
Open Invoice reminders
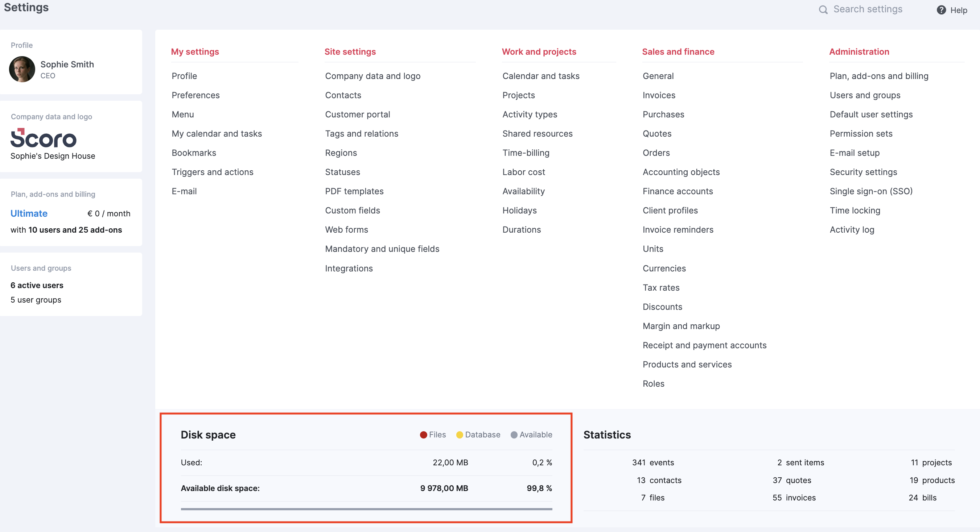pos(678,229)
